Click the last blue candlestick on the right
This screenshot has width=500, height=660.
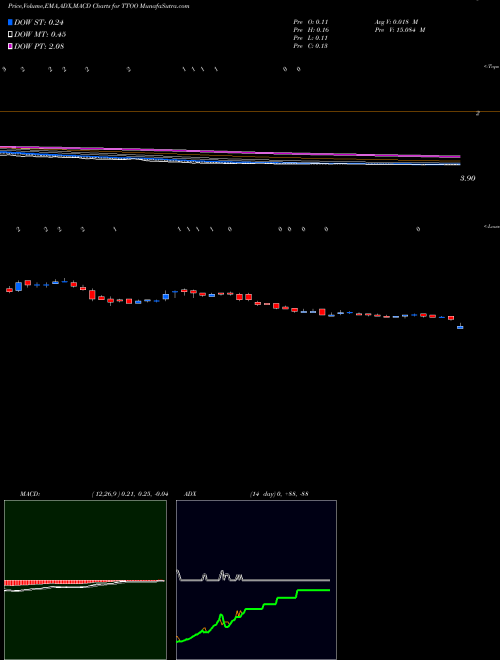(460, 327)
